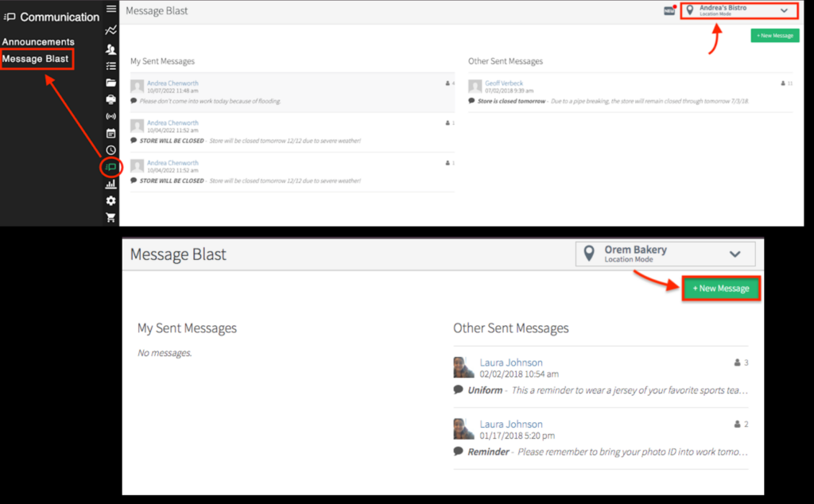Click the "07/02/2018 9:39 am" timestamp

pos(509,91)
